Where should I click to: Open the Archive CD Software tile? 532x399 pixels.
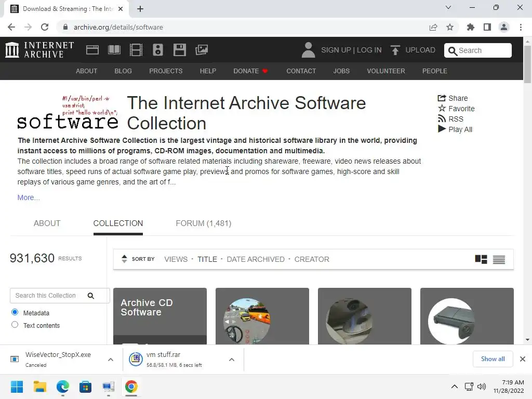[x=160, y=316]
